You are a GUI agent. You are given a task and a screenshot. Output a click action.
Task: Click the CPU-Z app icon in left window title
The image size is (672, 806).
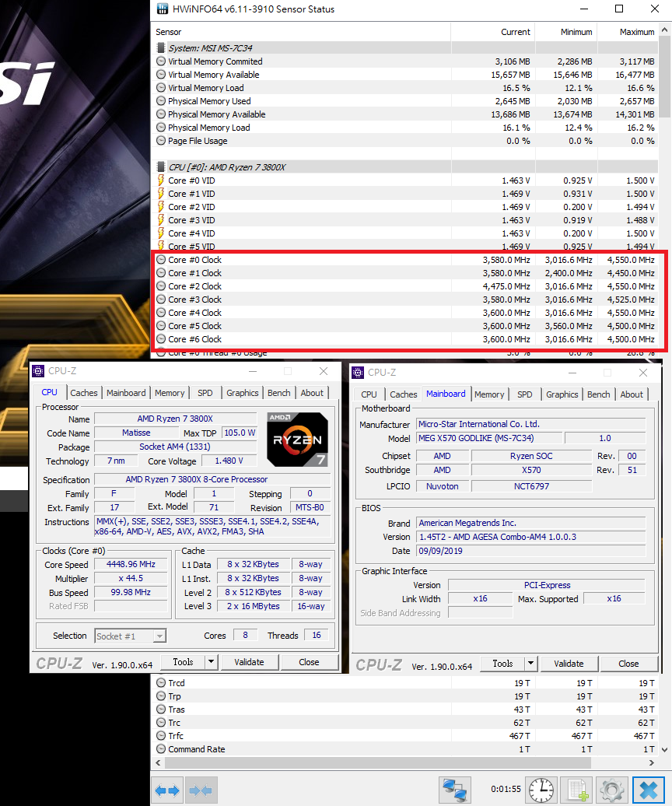pos(38,371)
